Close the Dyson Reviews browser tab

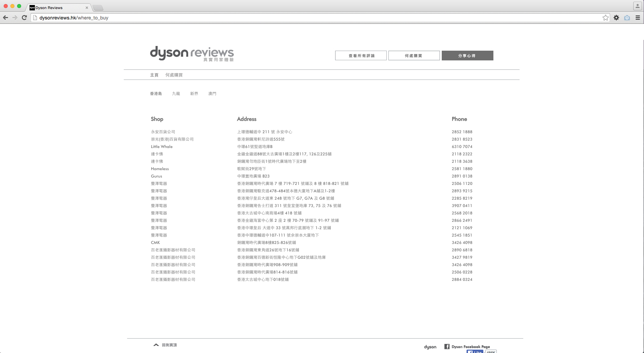pyautogui.click(x=87, y=8)
